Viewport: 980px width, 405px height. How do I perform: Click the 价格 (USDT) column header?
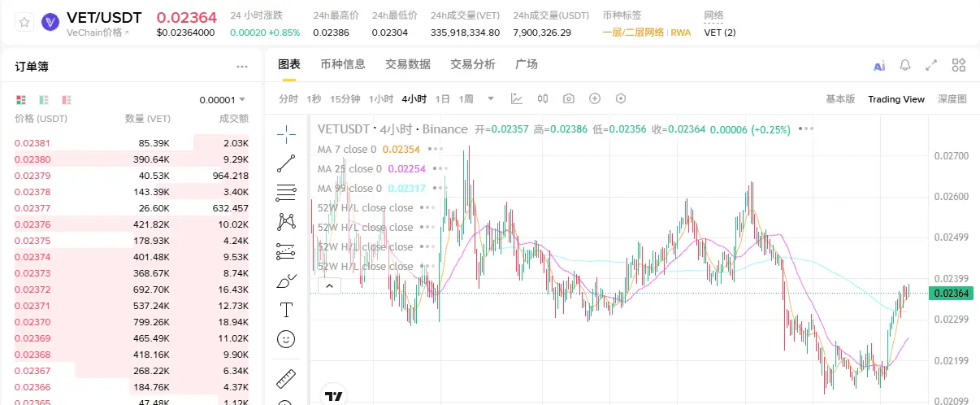tap(41, 119)
